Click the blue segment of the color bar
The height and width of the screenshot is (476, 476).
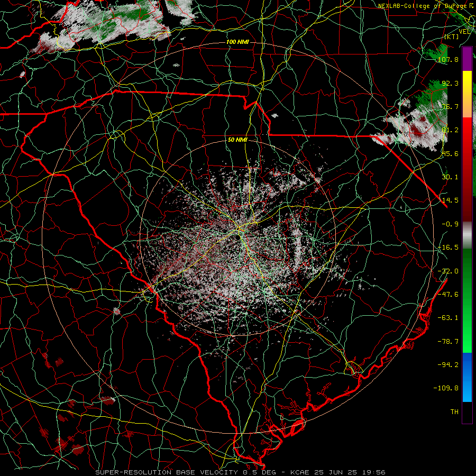tap(467, 377)
